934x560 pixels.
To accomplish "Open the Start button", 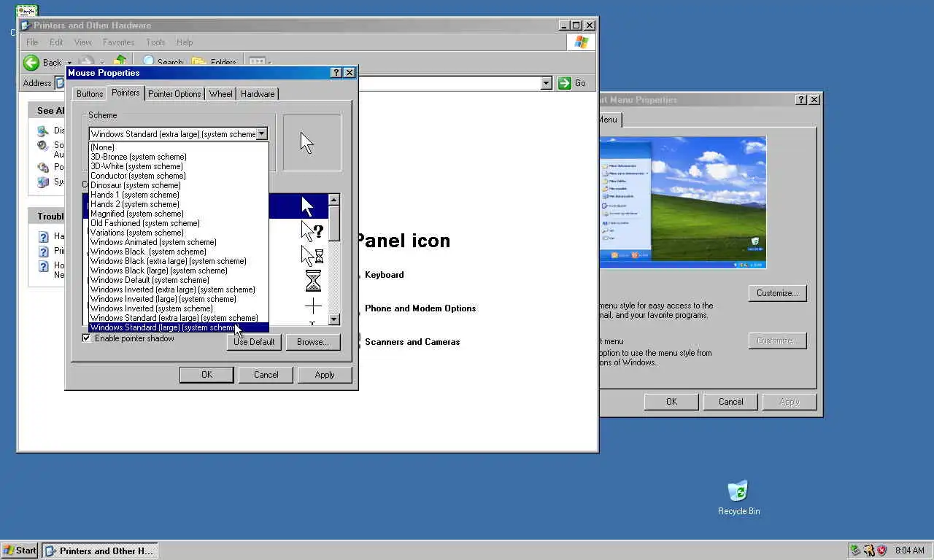I will [20, 551].
